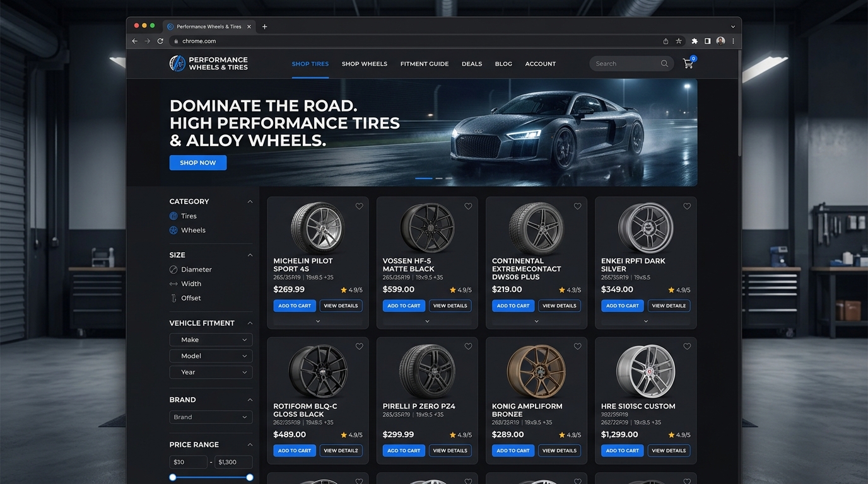
Task: Add Rotiform BLQ-C Gloss Black to wishlist
Action: click(360, 346)
